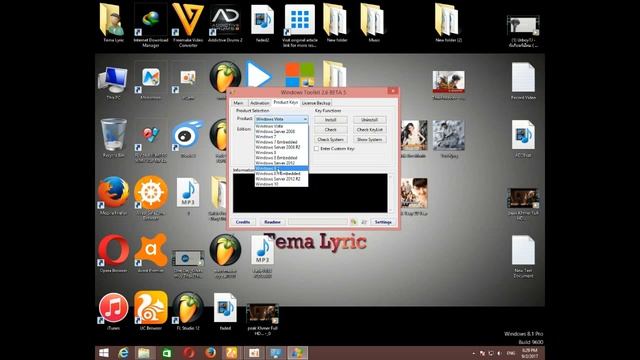Image resolution: width=640 pixels, height=360 pixels.
Task: Open green Store icon on taskbar
Action: [x=167, y=353]
